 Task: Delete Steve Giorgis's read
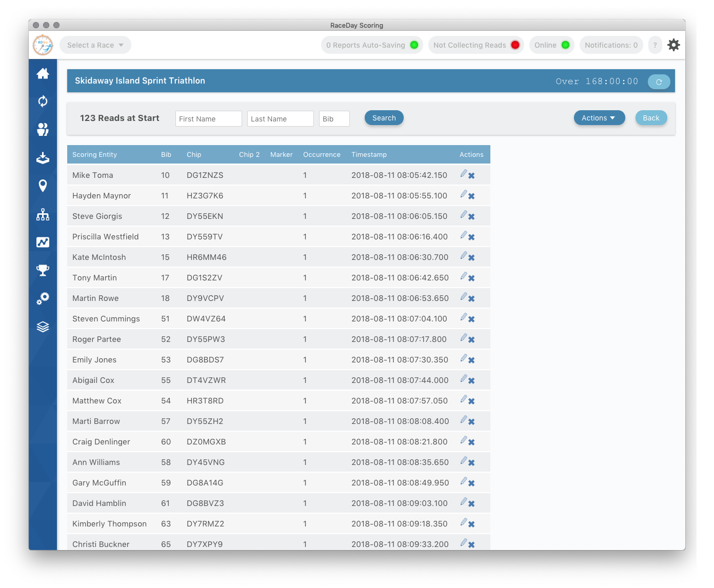tap(471, 217)
